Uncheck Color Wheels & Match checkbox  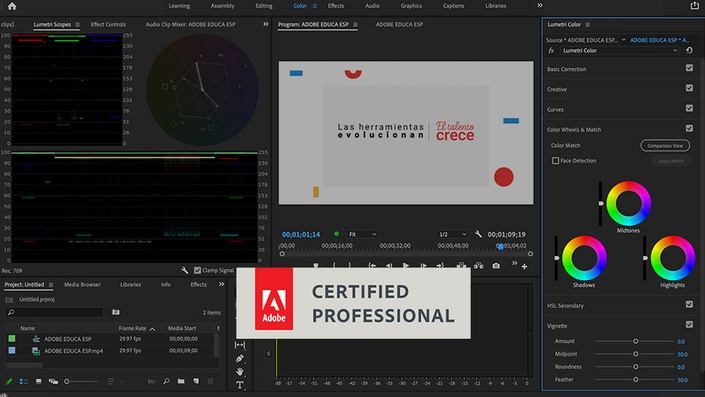click(x=689, y=128)
